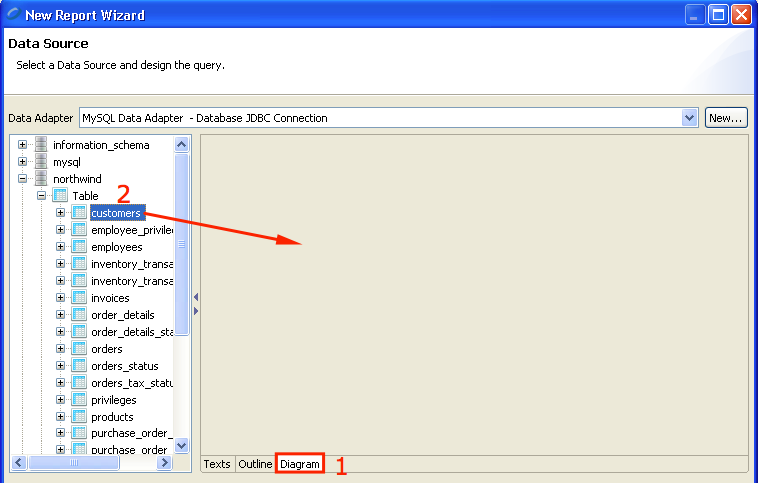Expand the products table node

(60, 417)
